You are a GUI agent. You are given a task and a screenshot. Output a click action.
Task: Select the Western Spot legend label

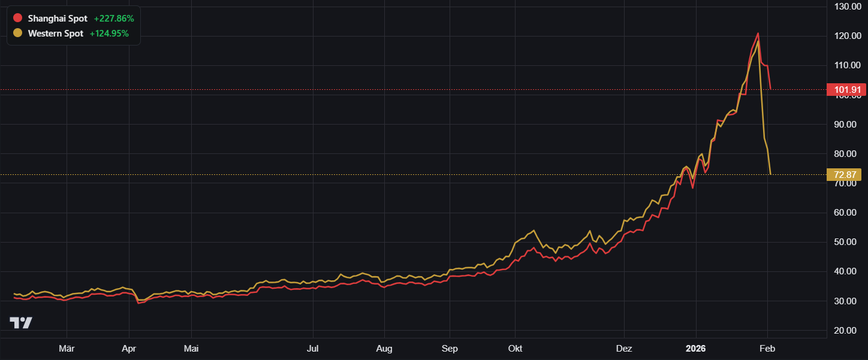(x=56, y=34)
